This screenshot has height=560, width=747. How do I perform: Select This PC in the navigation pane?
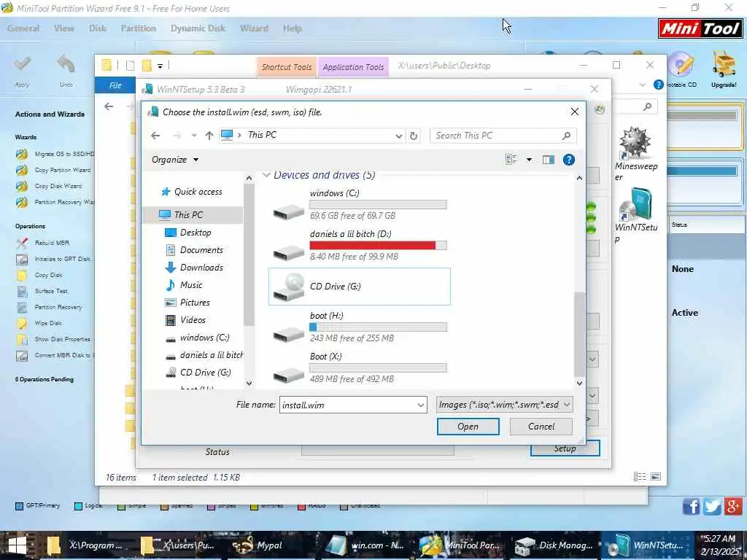point(194,215)
